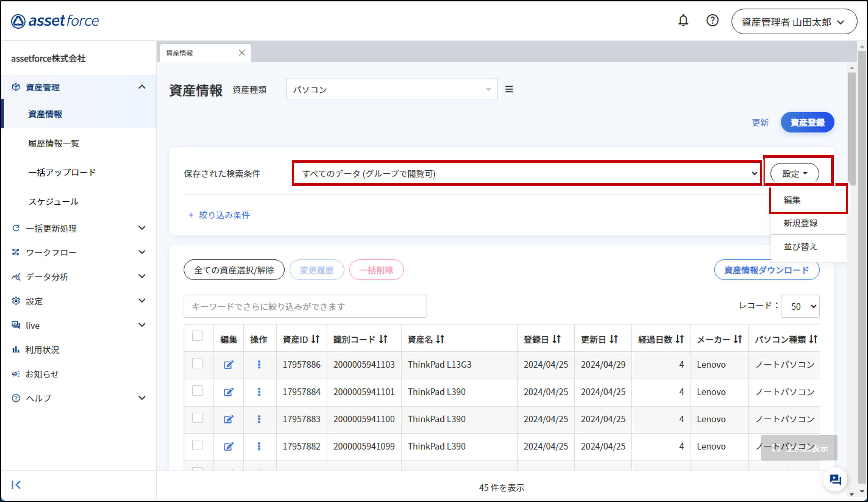Click 全ての資産選択/解除 button

[234, 270]
